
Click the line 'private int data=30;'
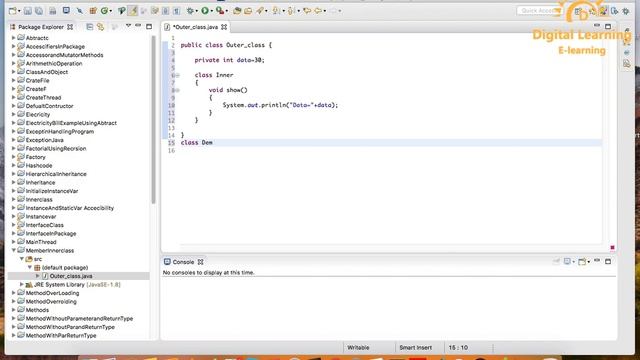(x=229, y=60)
